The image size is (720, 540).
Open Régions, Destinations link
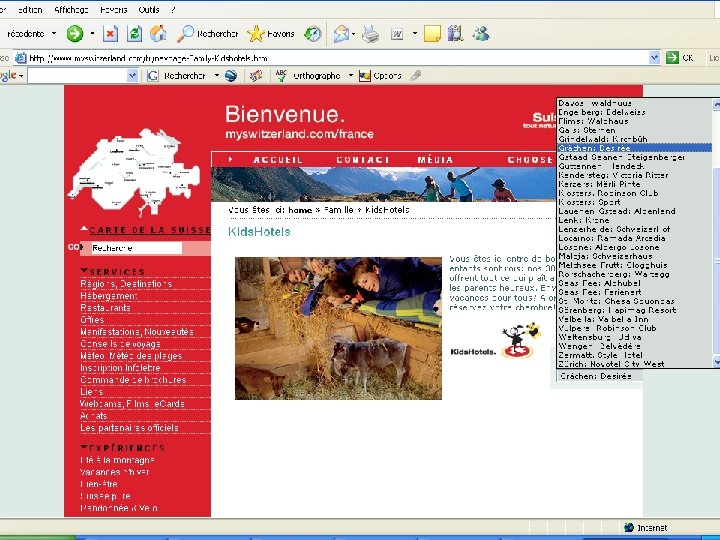point(126,284)
